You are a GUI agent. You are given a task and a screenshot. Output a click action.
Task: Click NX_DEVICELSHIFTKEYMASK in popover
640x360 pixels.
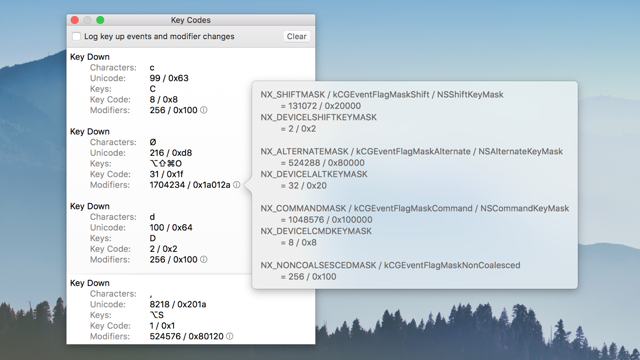pos(319,117)
